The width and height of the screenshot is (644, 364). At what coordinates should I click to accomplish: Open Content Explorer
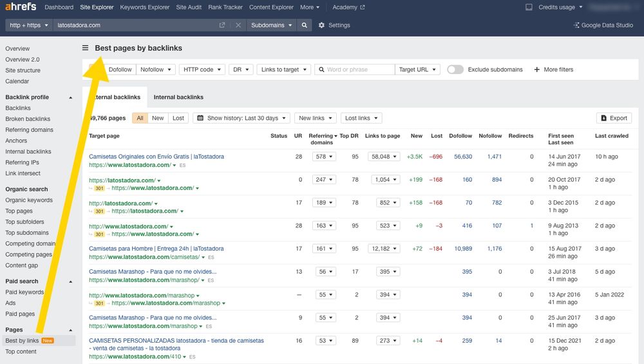coord(271,7)
